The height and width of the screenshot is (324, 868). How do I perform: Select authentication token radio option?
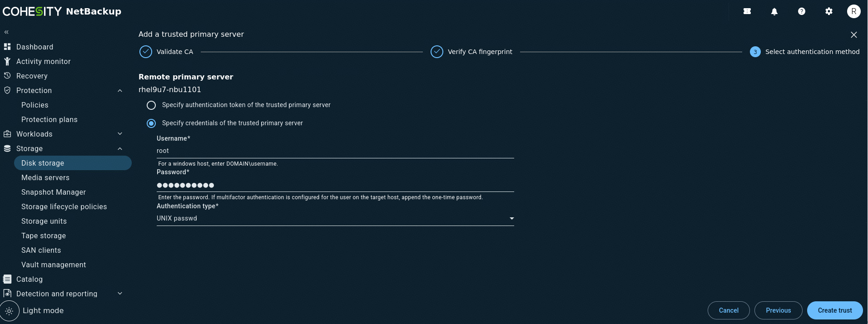151,105
